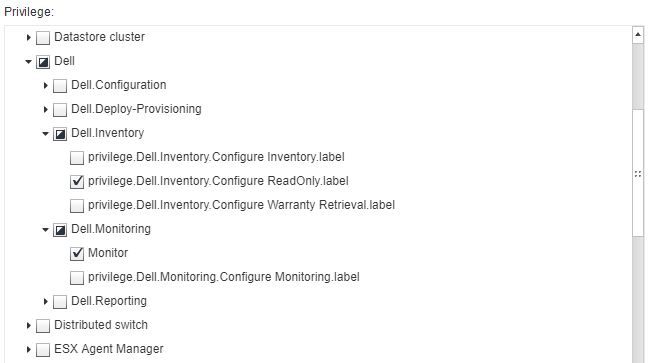Check the Dell.Reporting checkbox
Image resolution: width=650 pixels, height=363 pixels.
point(60,302)
